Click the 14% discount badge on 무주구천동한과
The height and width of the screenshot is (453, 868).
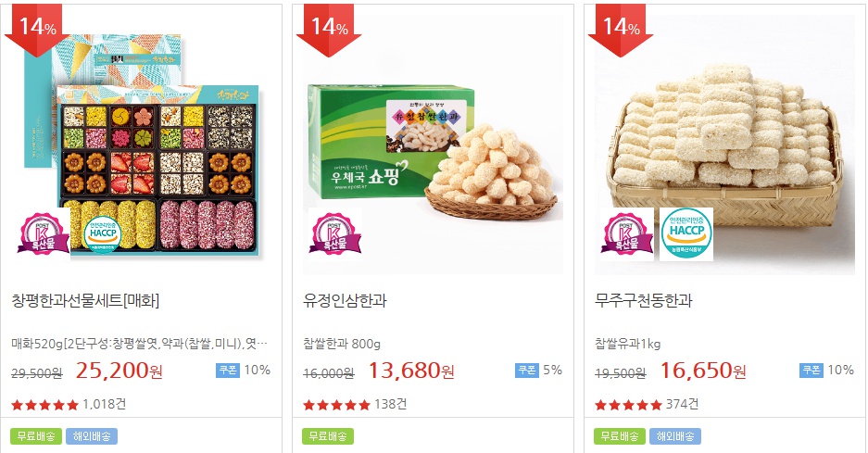pyautogui.click(x=621, y=30)
